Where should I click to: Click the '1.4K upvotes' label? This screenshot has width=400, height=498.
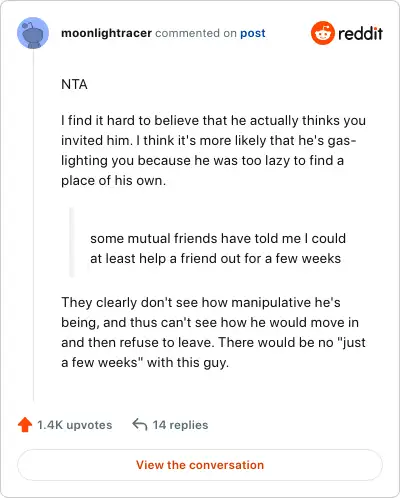[x=75, y=425]
